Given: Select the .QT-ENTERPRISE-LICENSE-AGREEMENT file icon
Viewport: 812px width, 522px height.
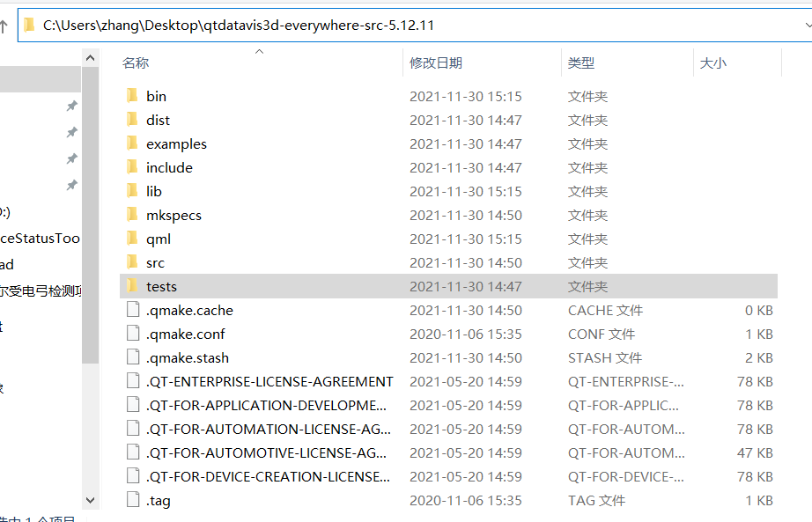Looking at the screenshot, I should point(133,381).
